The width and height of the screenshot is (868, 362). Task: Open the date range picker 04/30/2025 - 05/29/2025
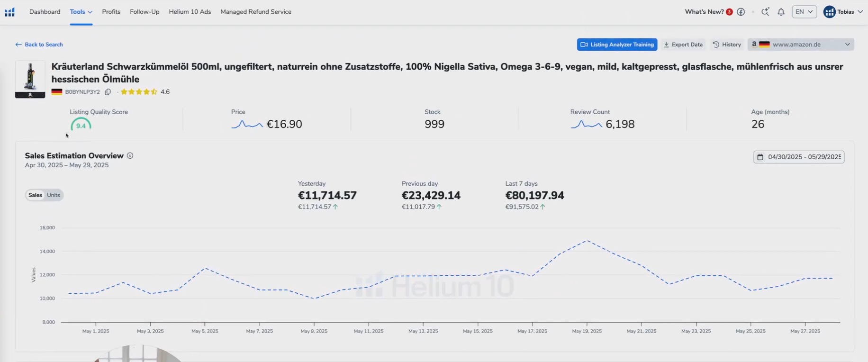[x=799, y=157]
